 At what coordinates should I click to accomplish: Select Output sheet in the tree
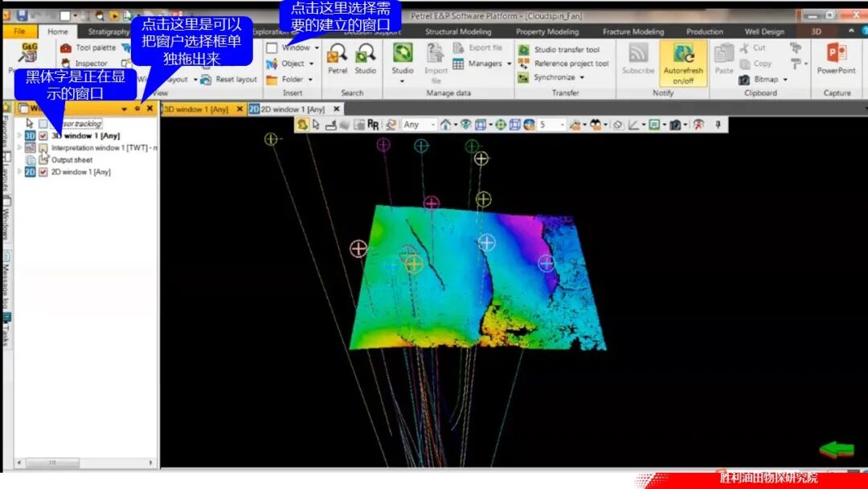[x=72, y=160]
